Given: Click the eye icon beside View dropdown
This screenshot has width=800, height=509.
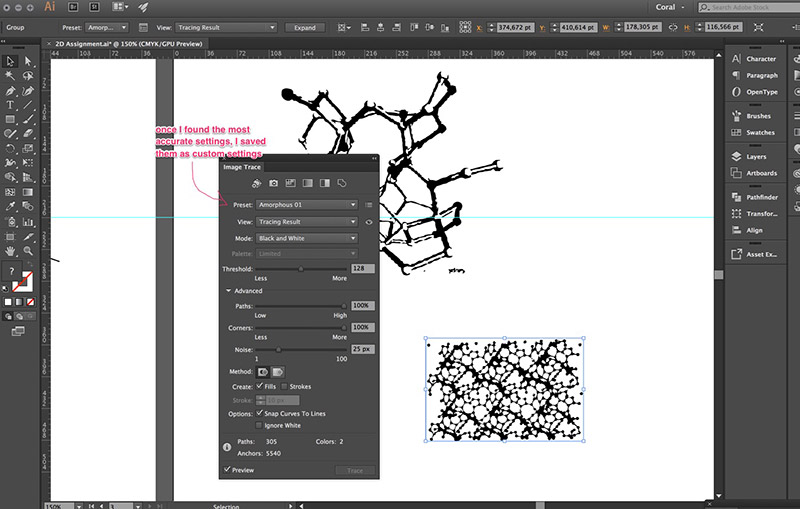Looking at the screenshot, I should pos(369,222).
